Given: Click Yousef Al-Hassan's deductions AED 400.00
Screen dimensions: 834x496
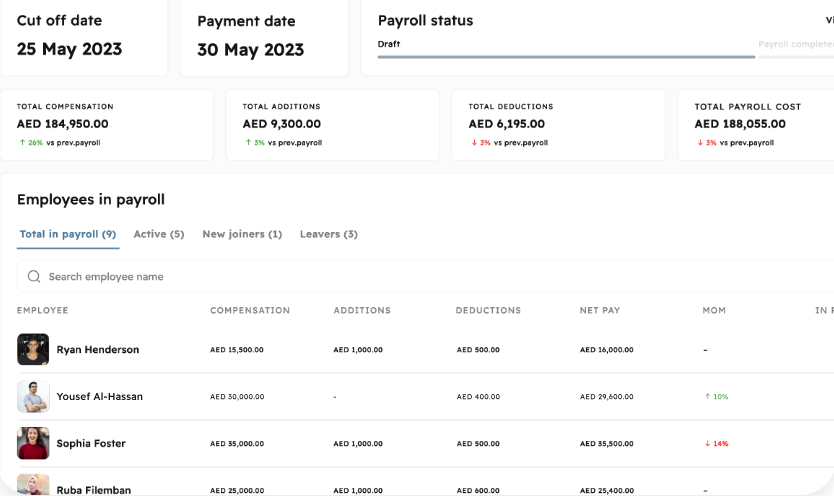Looking at the screenshot, I should (478, 397).
